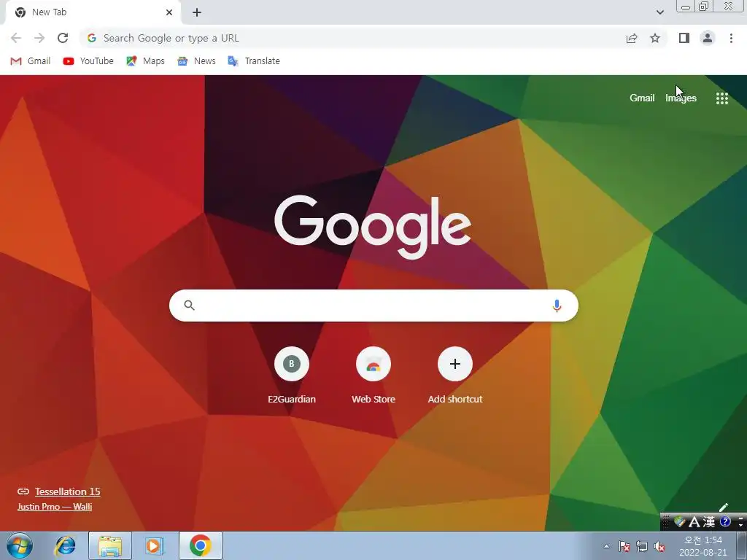Click the muted volume tray icon

(x=659, y=546)
